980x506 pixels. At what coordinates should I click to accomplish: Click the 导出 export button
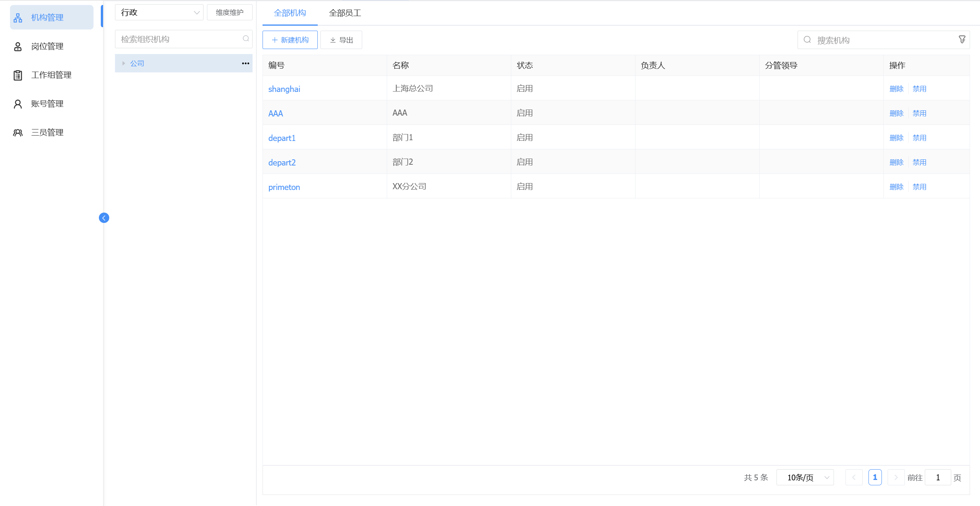341,40
